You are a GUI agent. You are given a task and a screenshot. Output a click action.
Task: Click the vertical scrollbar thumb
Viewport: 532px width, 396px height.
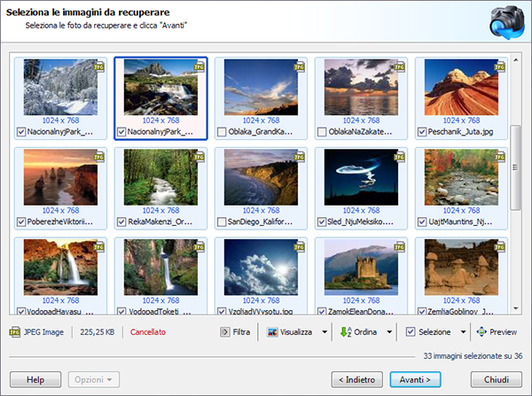click(x=516, y=167)
